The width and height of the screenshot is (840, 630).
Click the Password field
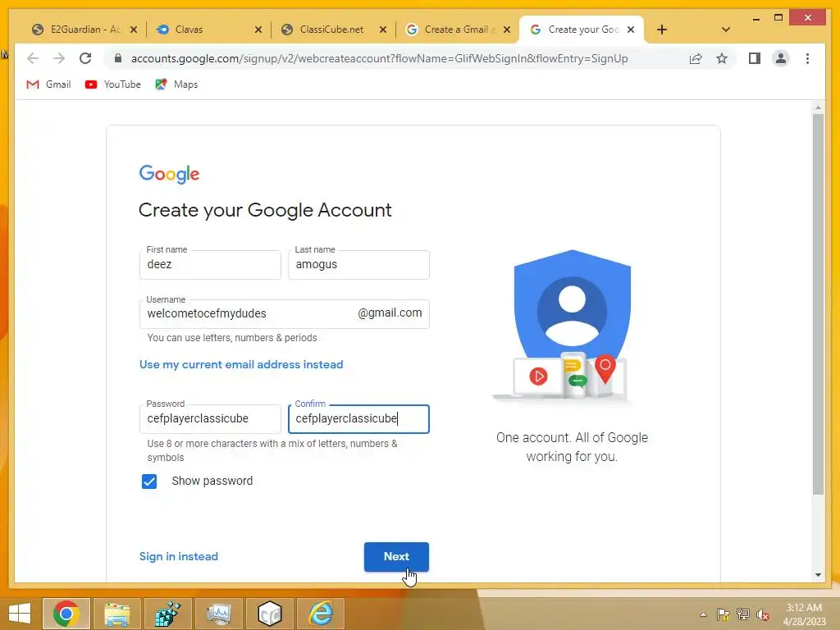pos(210,419)
